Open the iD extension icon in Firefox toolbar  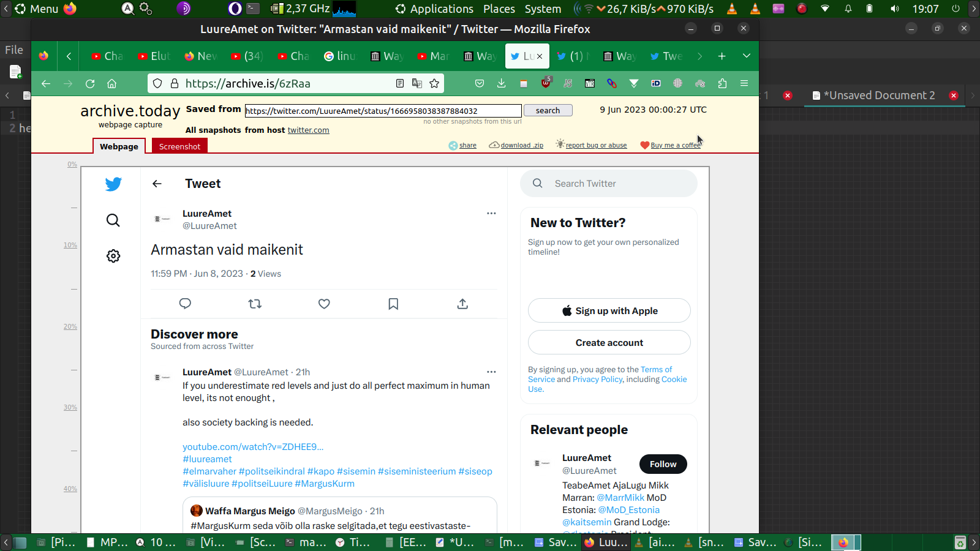[656, 83]
